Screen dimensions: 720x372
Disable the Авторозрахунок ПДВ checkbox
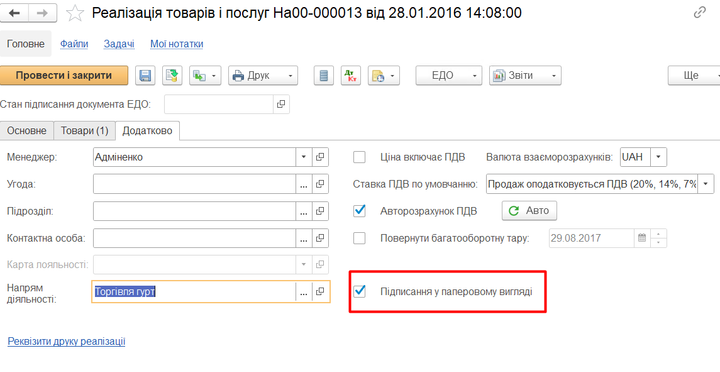click(359, 211)
